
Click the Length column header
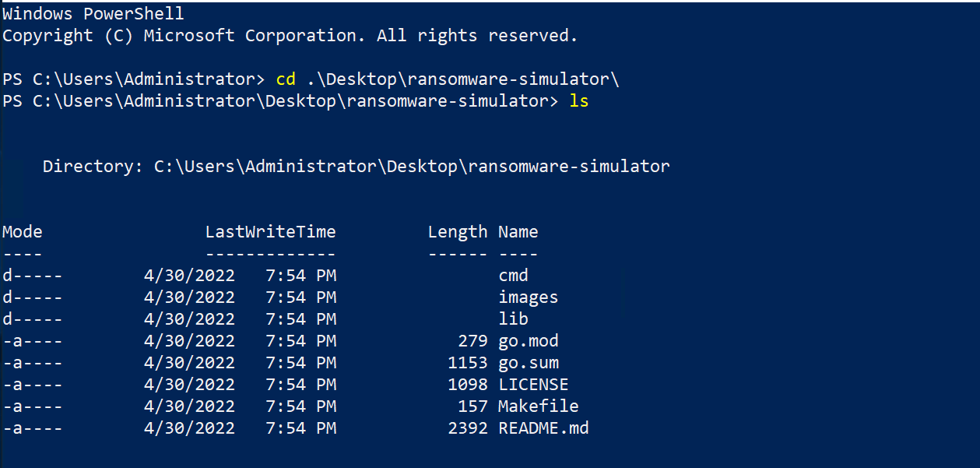[458, 232]
